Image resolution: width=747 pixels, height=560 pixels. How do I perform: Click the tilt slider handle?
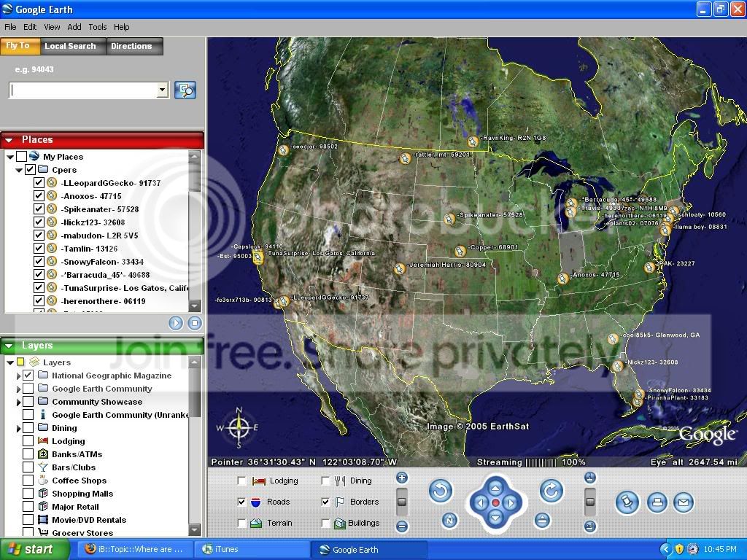pyautogui.click(x=589, y=502)
